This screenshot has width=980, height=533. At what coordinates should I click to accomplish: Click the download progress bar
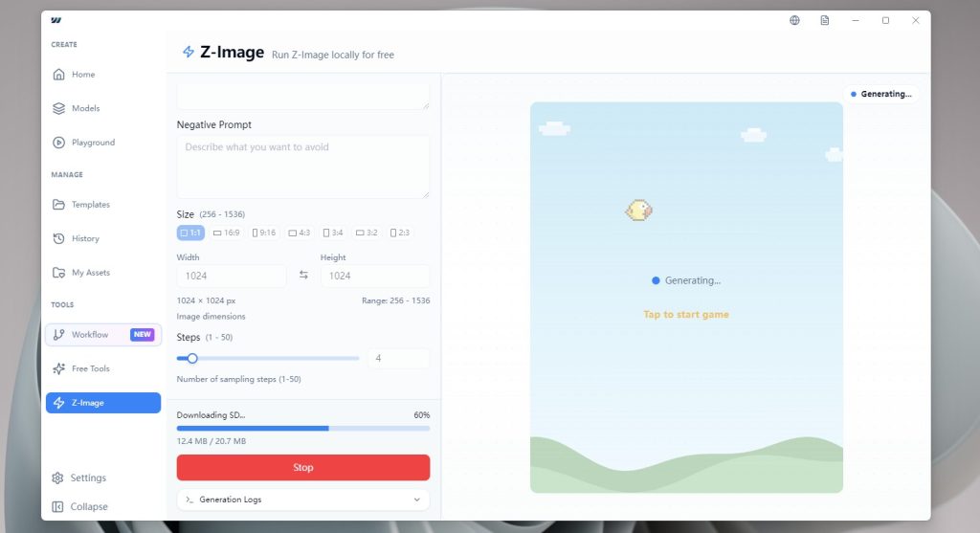[303, 428]
